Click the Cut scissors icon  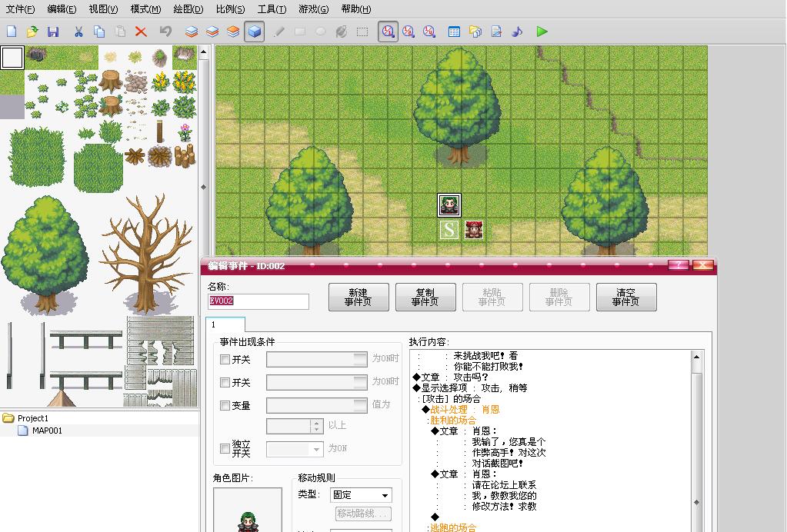(78, 32)
